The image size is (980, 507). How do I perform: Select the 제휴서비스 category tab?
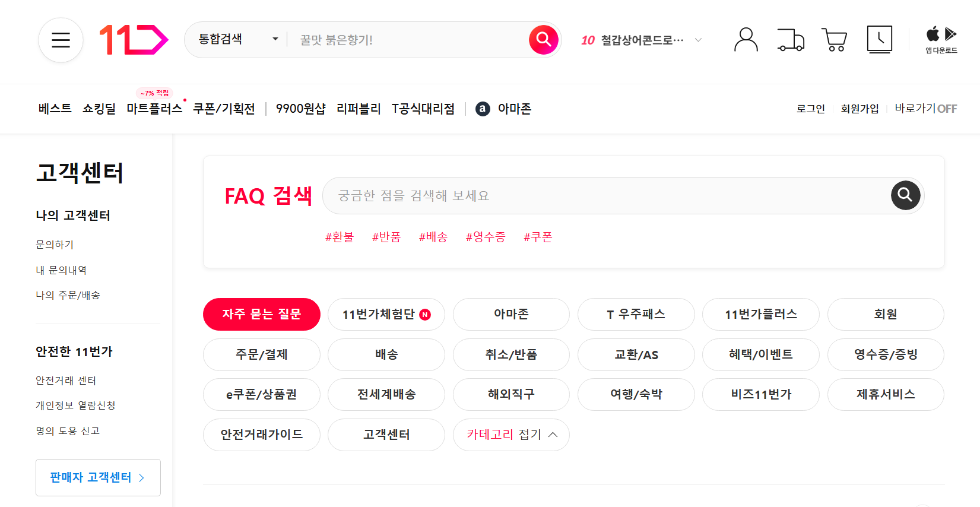click(886, 394)
